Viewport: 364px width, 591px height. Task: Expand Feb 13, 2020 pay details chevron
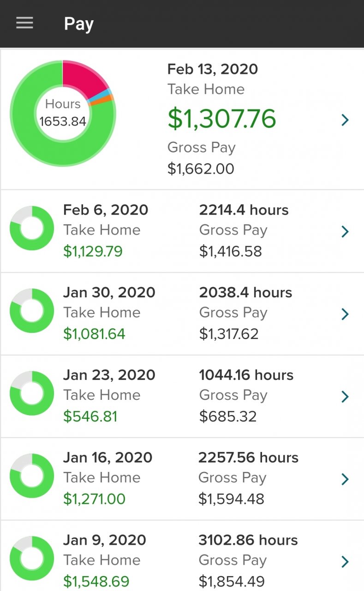point(345,120)
